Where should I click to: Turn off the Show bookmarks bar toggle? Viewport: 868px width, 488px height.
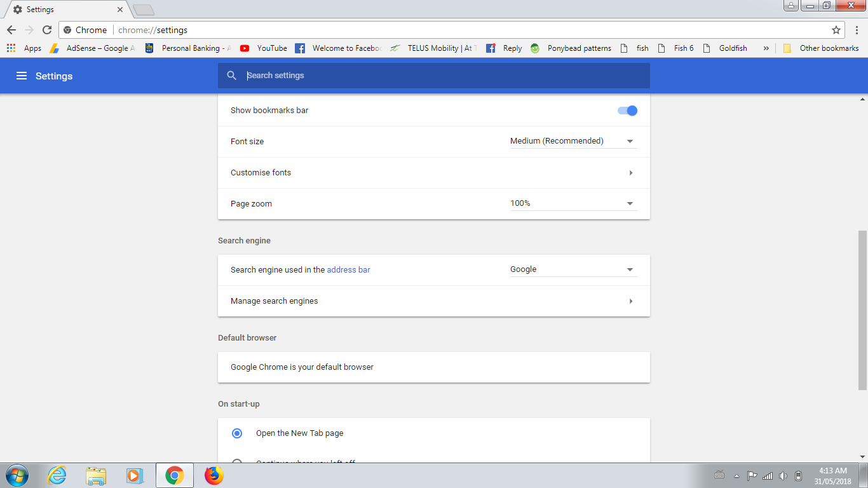click(627, 111)
